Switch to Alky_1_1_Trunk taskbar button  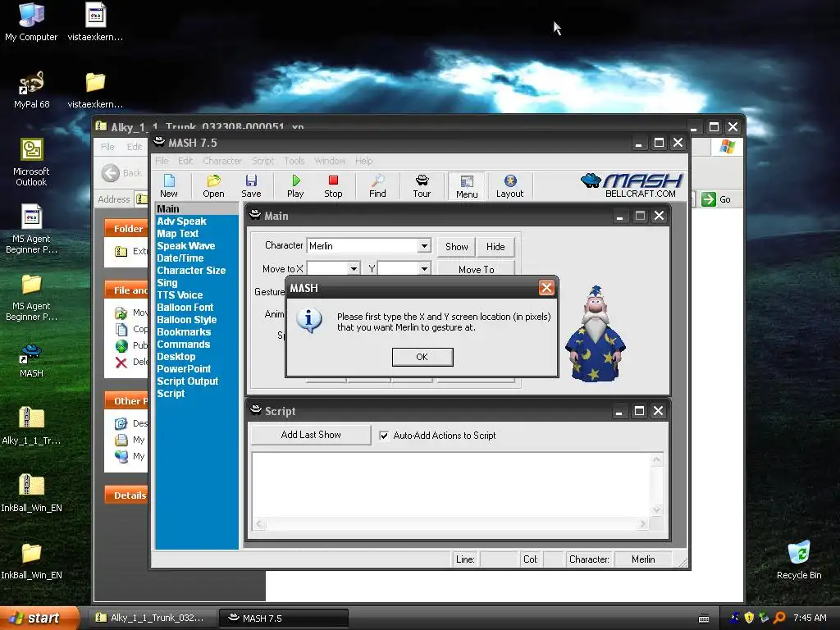pos(152,619)
